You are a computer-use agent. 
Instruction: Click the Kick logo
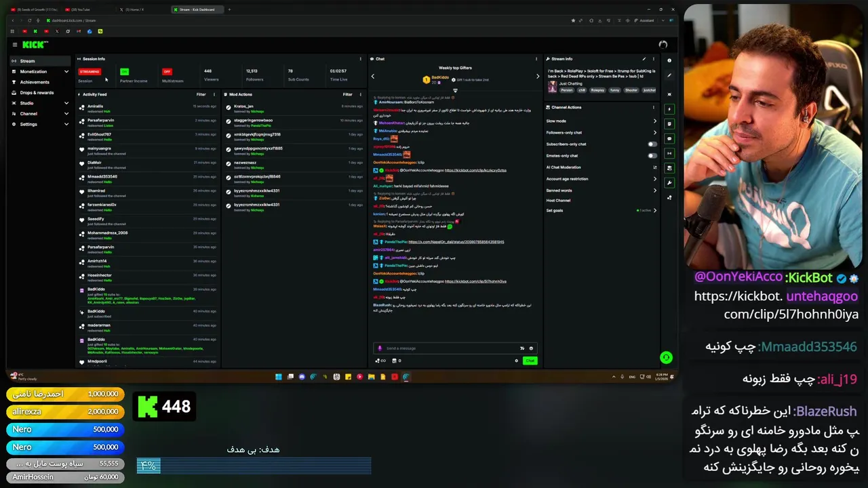tap(35, 45)
